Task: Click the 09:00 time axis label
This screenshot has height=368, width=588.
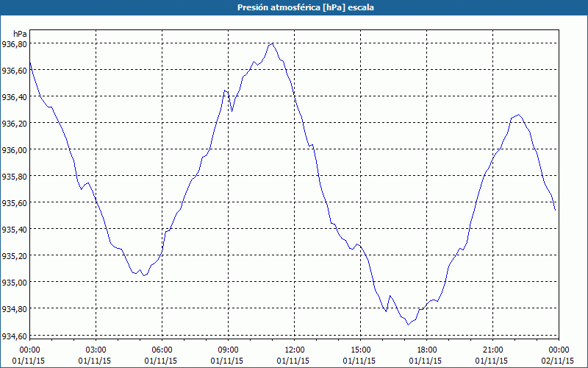Action: click(x=229, y=350)
